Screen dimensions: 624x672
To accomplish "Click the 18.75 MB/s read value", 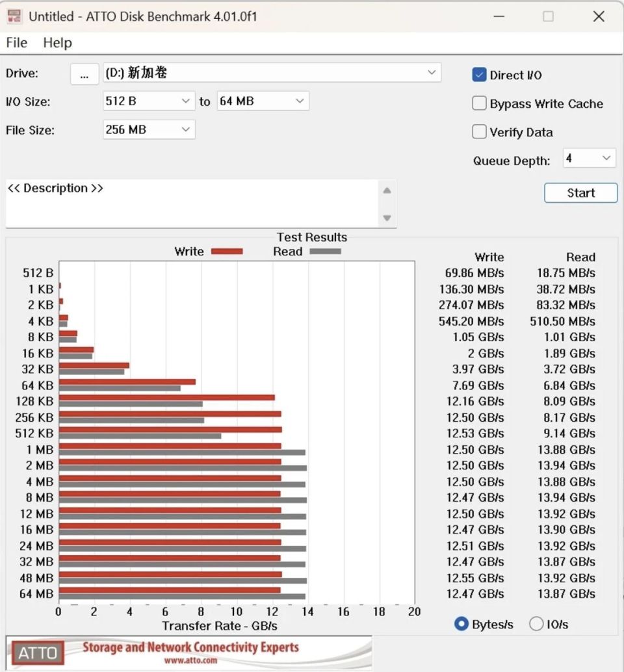I will (566, 273).
